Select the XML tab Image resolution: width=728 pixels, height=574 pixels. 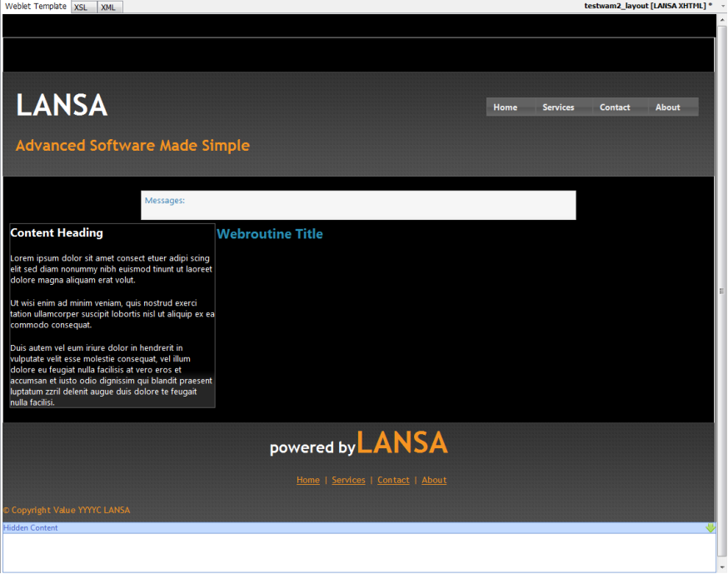pyautogui.click(x=110, y=7)
